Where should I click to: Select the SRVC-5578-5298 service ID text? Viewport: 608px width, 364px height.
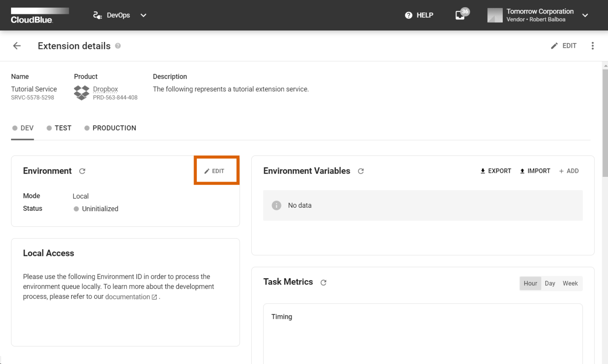(32, 98)
